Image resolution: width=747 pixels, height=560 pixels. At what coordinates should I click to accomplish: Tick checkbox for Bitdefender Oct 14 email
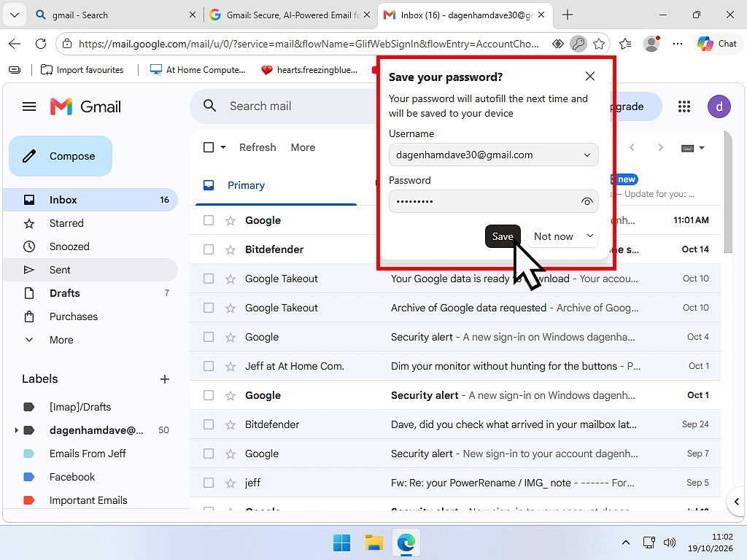209,249
